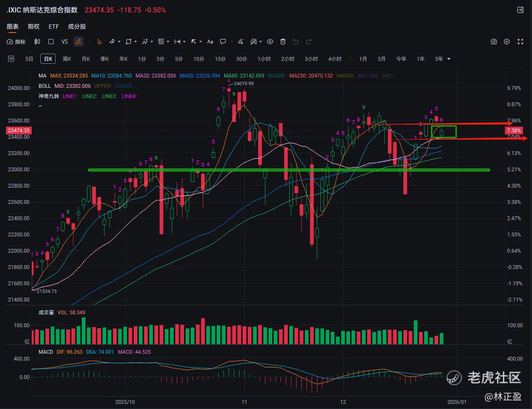The width and height of the screenshot is (532, 409).
Task: Toggle the highlighted drawing pencil tool
Action: pos(78,42)
